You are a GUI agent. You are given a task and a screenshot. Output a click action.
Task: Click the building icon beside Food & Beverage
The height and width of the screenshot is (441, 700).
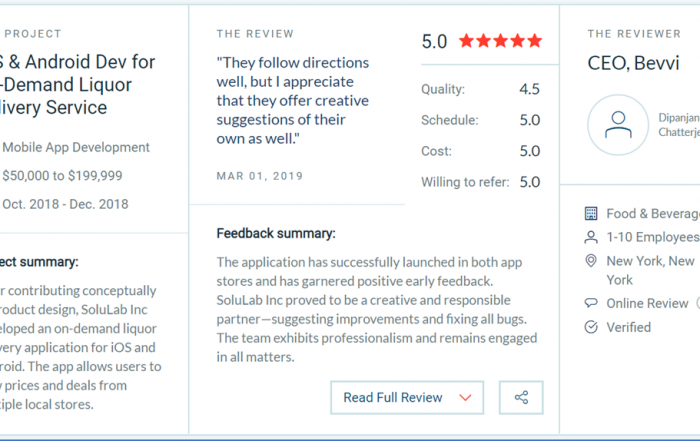click(591, 213)
